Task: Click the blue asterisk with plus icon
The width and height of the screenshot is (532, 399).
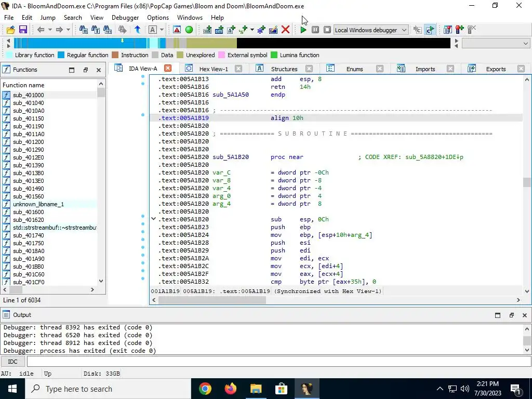Action: click(x=261, y=30)
